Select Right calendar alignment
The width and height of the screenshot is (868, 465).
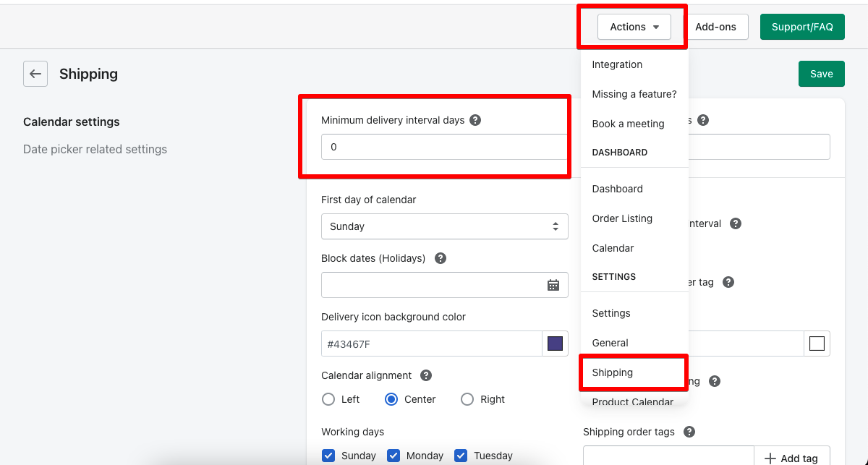point(467,399)
